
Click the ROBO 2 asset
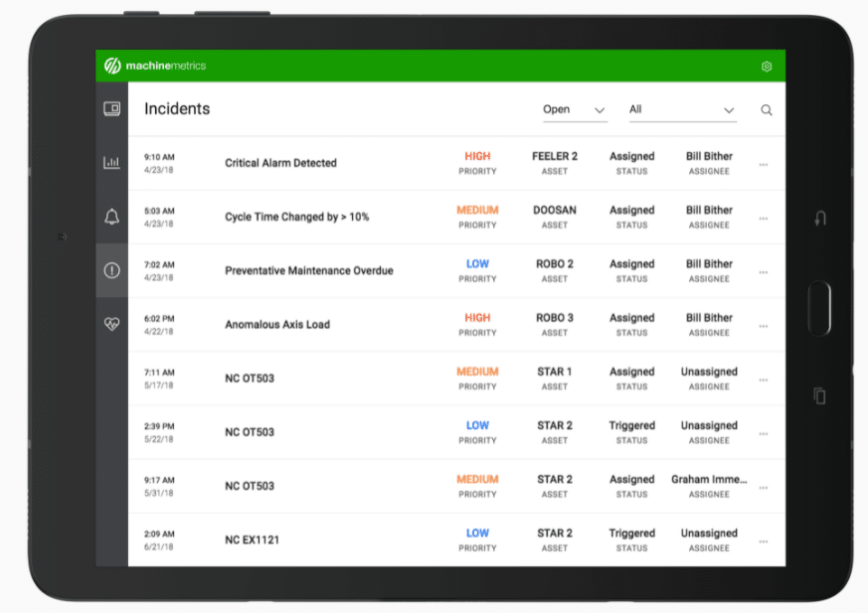coord(555,264)
